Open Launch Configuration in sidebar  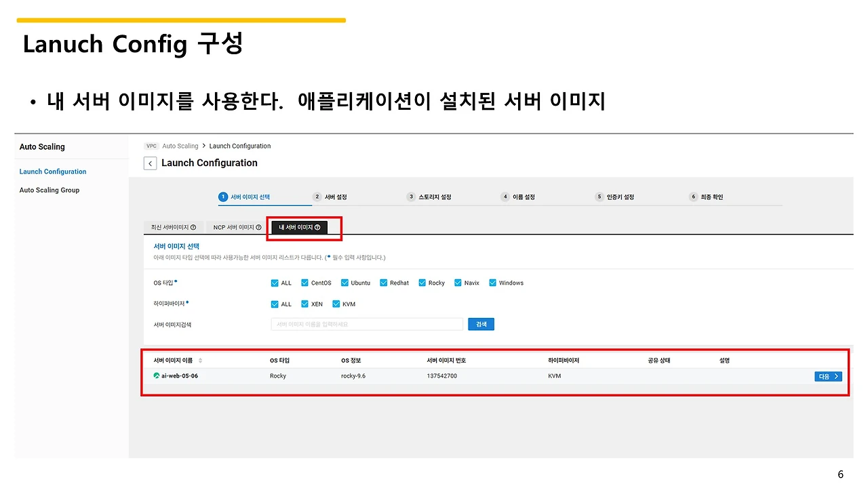pyautogui.click(x=53, y=171)
